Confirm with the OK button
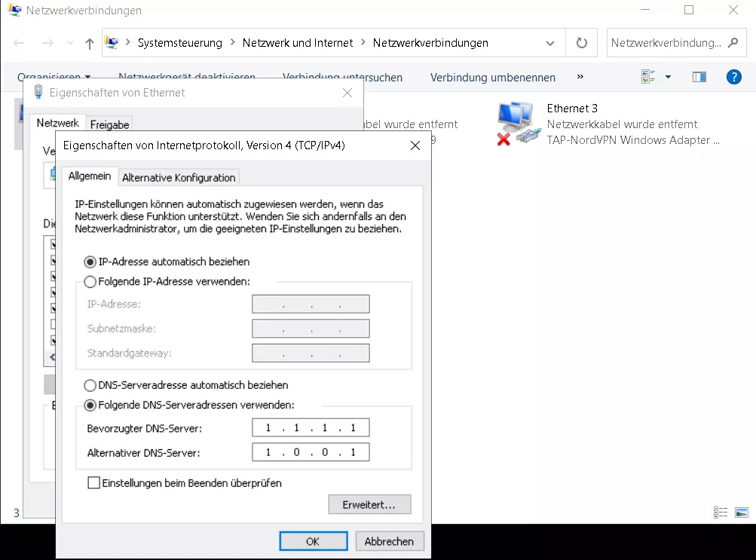This screenshot has height=560, width=756. click(314, 541)
